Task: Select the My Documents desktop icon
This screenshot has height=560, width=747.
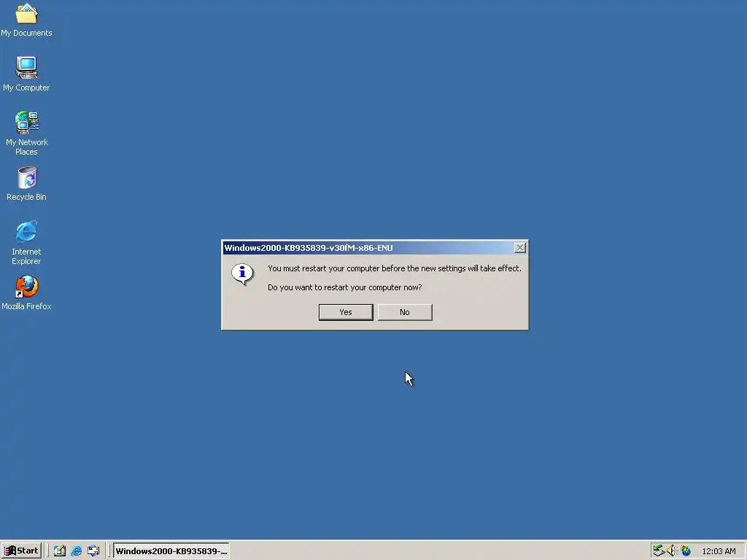Action: click(26, 20)
